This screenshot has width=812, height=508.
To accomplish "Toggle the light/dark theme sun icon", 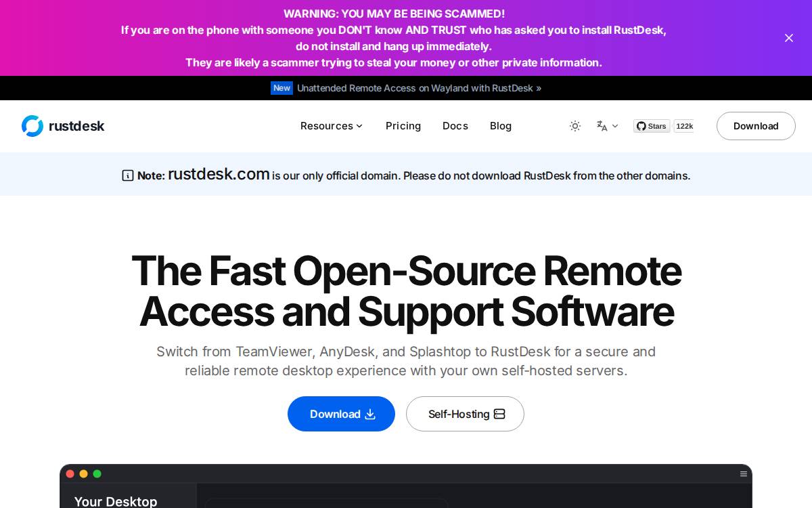I will tap(575, 126).
